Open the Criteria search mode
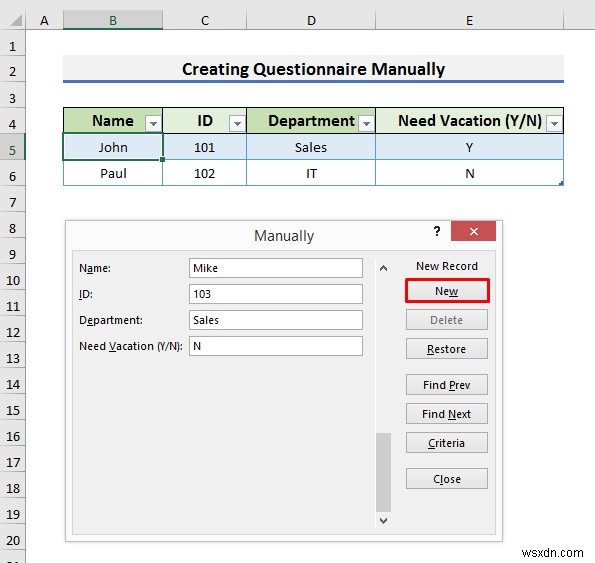The width and height of the screenshot is (595, 563). (x=447, y=443)
